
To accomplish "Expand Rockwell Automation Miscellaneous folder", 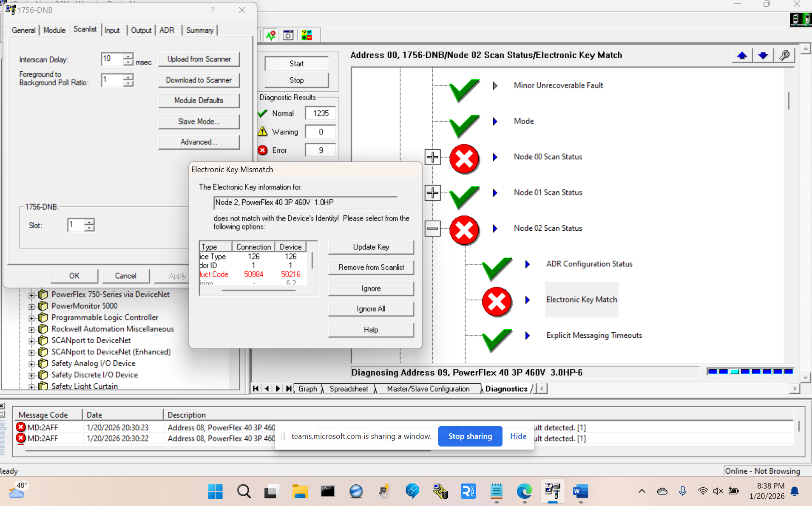I will point(31,329).
